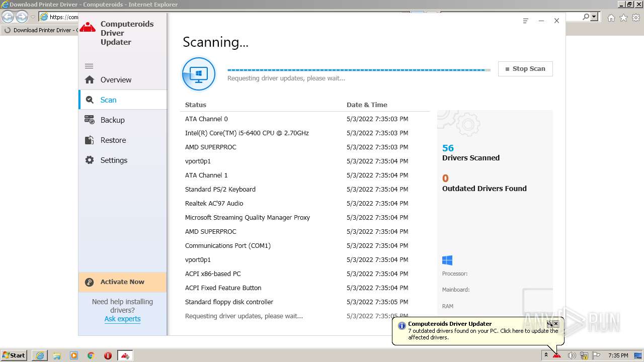
Task: Select ACPI Fixed Feature Button row
Action: [305, 288]
